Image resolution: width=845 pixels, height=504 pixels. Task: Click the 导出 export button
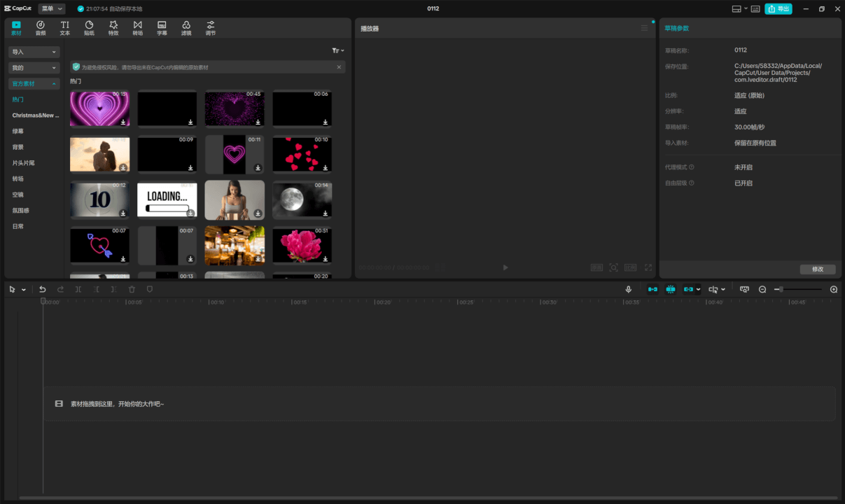pyautogui.click(x=778, y=8)
